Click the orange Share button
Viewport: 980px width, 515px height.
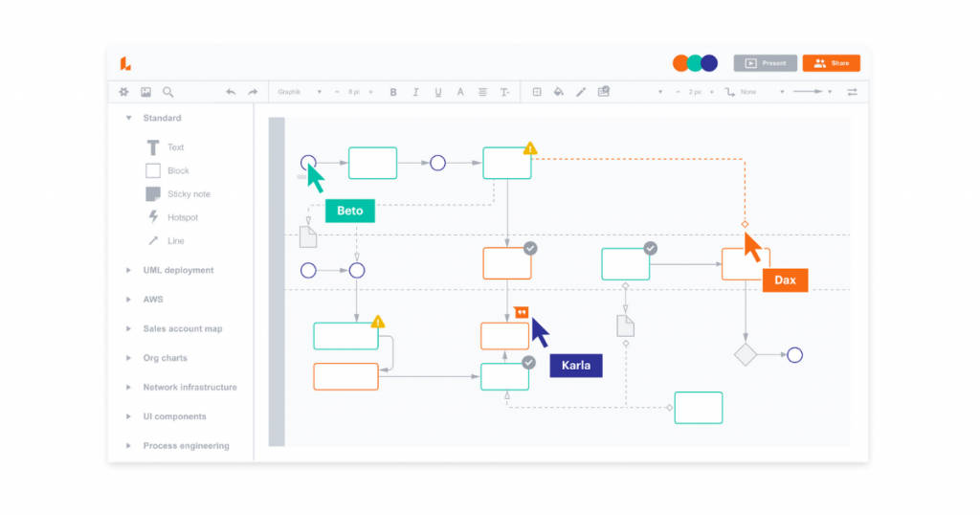pyautogui.click(x=831, y=63)
